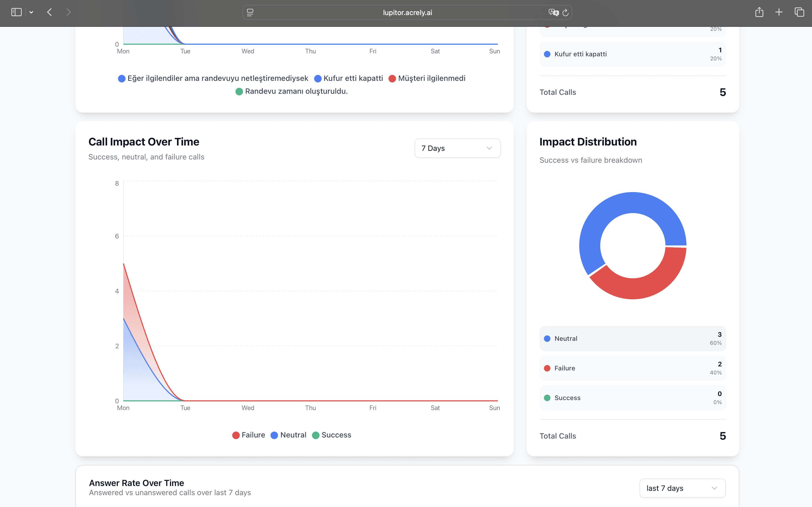Viewport: 812px width, 507px height.
Task: Select the Failure row in Impact Distribution
Action: tap(633, 368)
